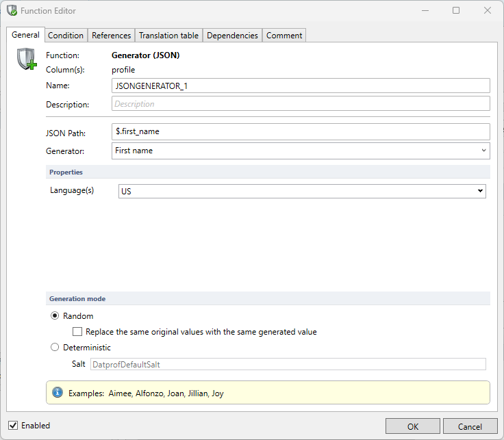504x440 pixels.
Task: Click the shield with green plus function icon
Action: coord(27,59)
